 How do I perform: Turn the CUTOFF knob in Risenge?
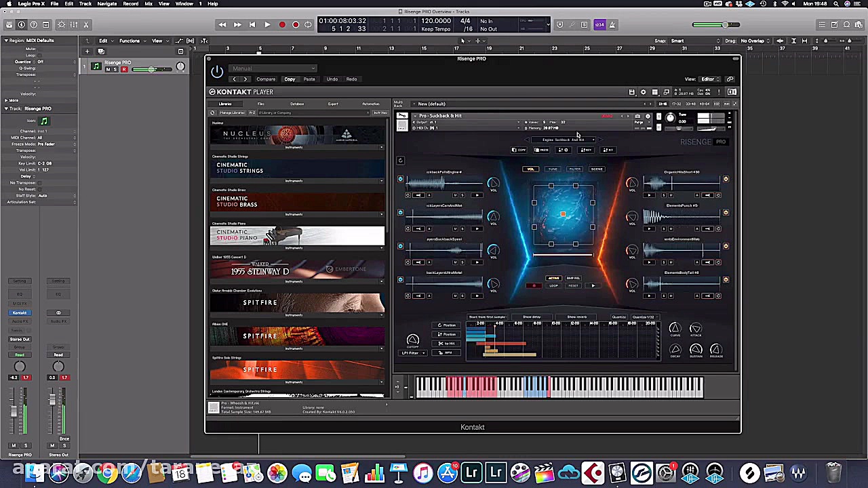(413, 339)
